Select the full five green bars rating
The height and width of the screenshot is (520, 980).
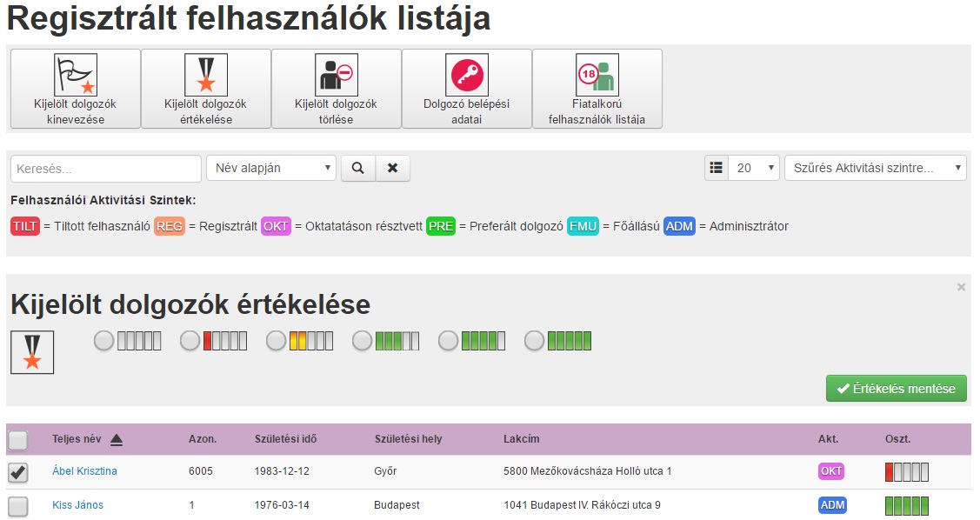[x=535, y=342]
